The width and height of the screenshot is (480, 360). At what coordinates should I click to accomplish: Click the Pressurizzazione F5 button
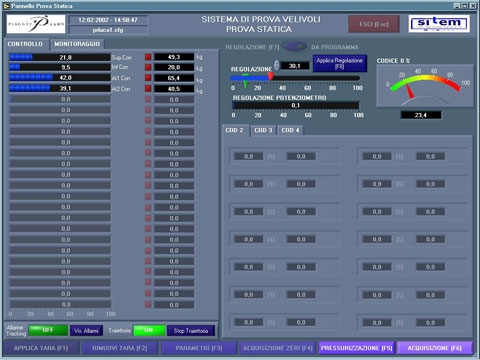coord(356,348)
